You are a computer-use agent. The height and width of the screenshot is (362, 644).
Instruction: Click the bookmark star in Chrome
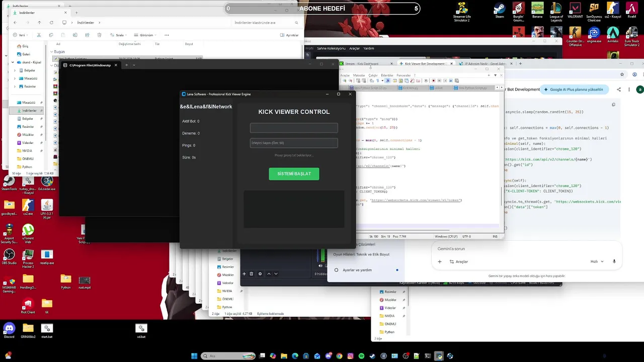click(x=623, y=74)
